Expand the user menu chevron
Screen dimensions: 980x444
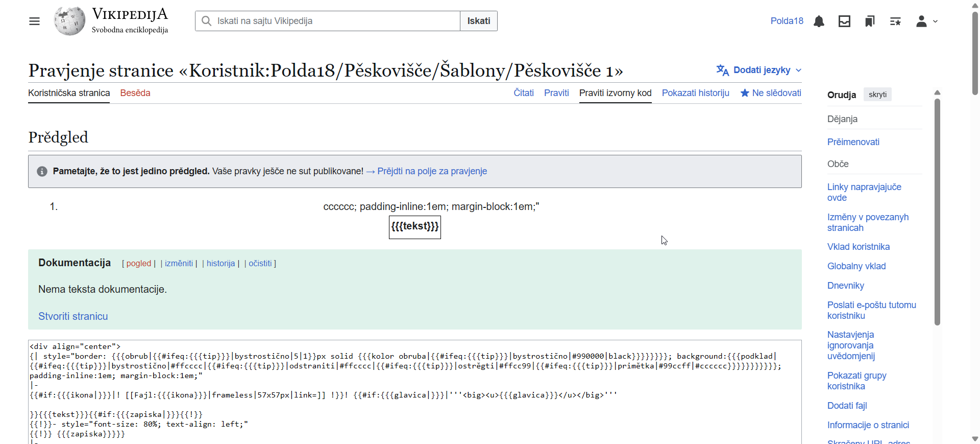coord(935,21)
